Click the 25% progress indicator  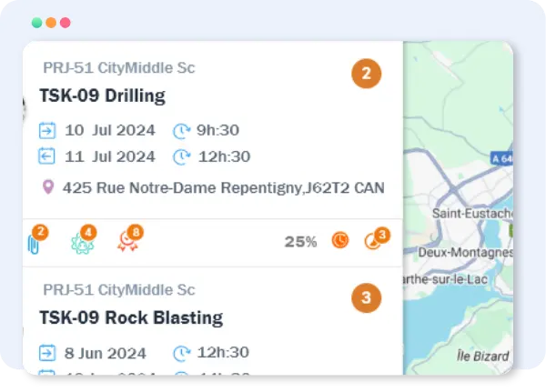point(300,242)
